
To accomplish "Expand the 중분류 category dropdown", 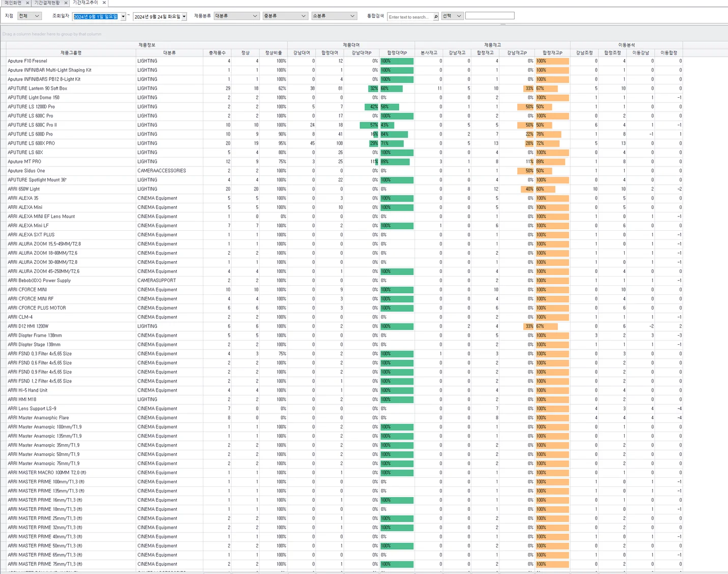I will click(x=285, y=16).
